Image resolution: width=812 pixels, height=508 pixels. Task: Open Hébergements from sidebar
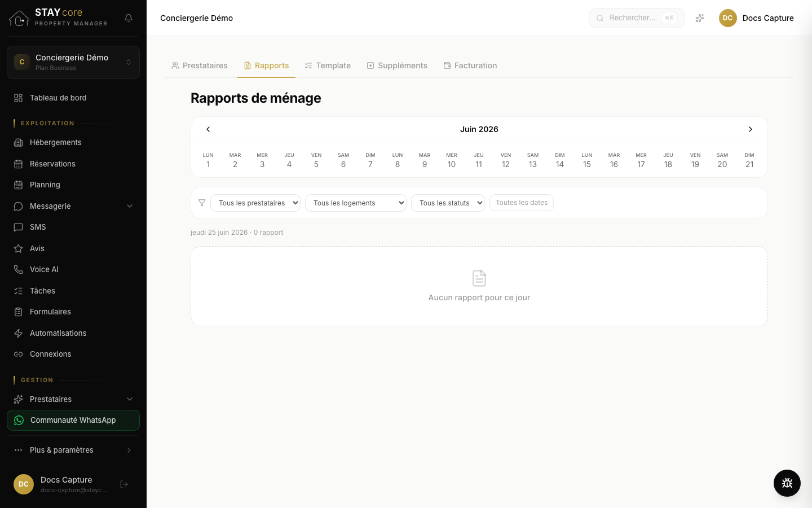coord(73,142)
